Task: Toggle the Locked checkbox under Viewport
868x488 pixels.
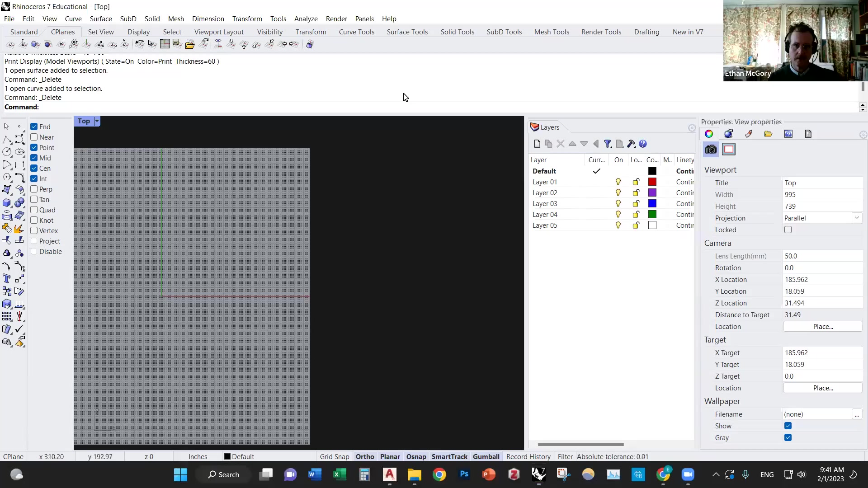Action: point(788,230)
